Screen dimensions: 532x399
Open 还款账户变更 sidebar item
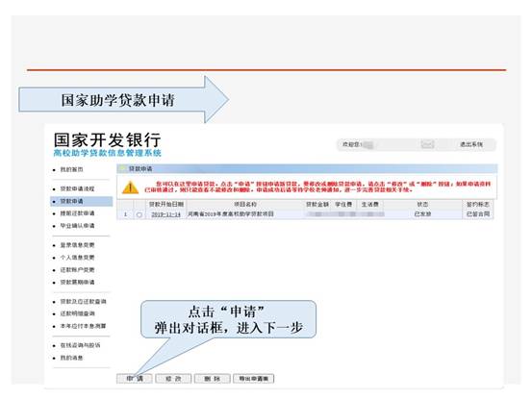click(77, 270)
